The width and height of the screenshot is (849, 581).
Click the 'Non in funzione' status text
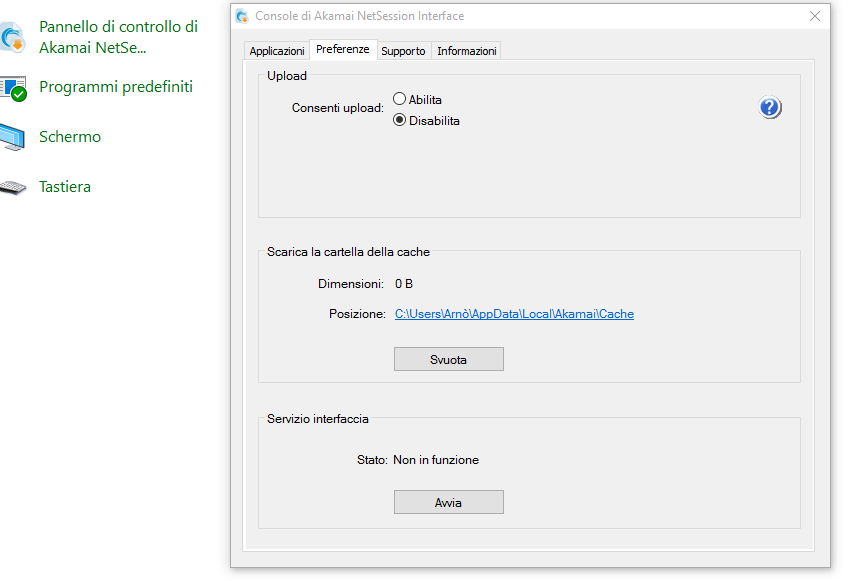(436, 460)
